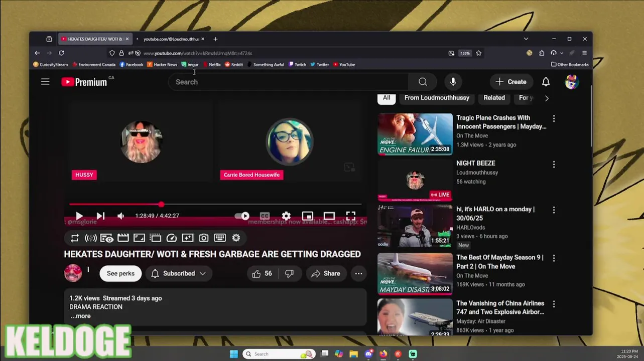Image resolution: width=644 pixels, height=361 pixels.
Task: Skip to the next video
Action: pos(100,216)
